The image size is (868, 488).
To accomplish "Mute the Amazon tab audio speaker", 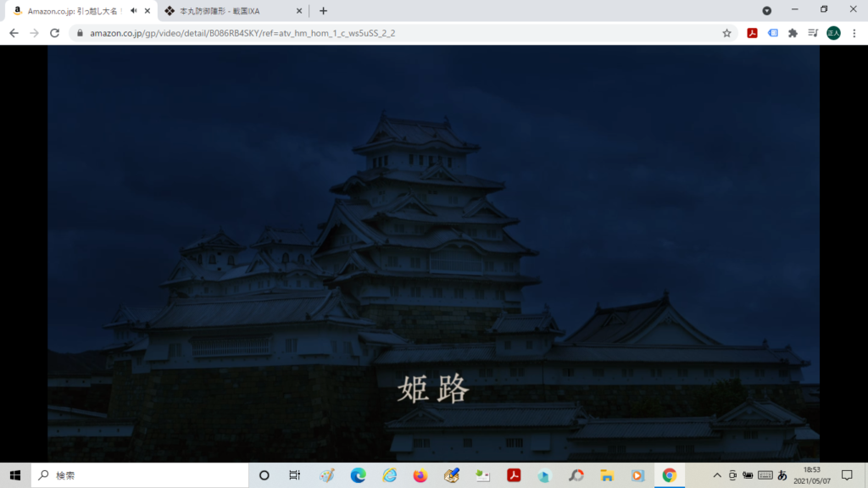I will click(x=133, y=11).
